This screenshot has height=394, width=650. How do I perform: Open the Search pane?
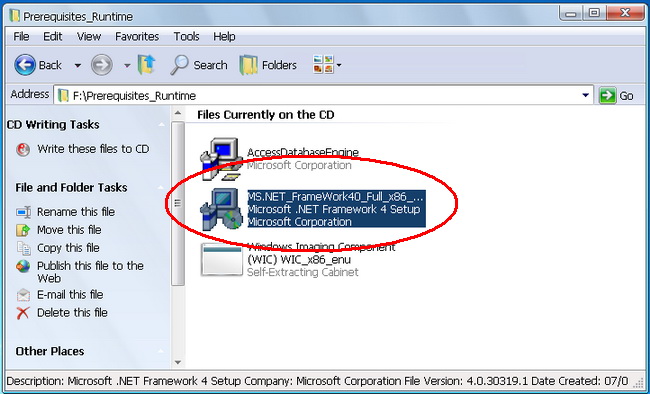tap(199, 65)
